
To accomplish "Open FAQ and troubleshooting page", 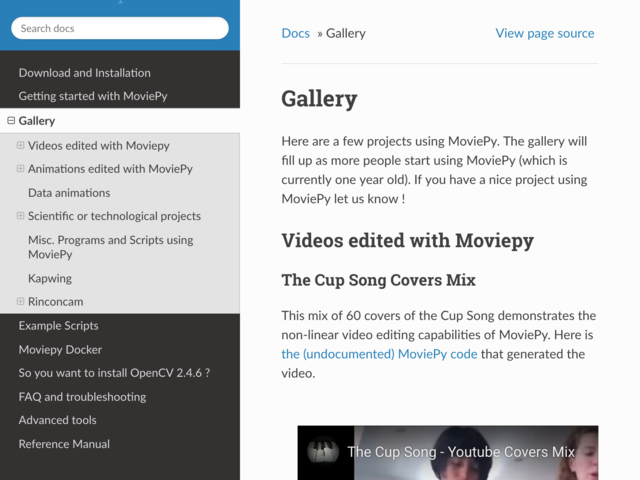I will coord(82,397).
